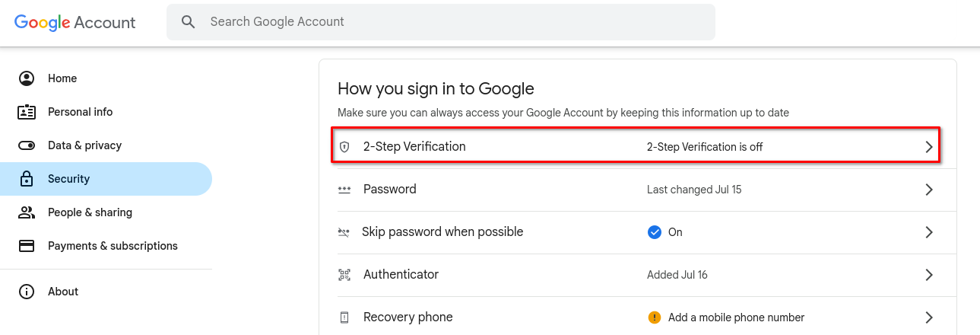Click the orange warning icon for Recovery phone

click(x=654, y=317)
